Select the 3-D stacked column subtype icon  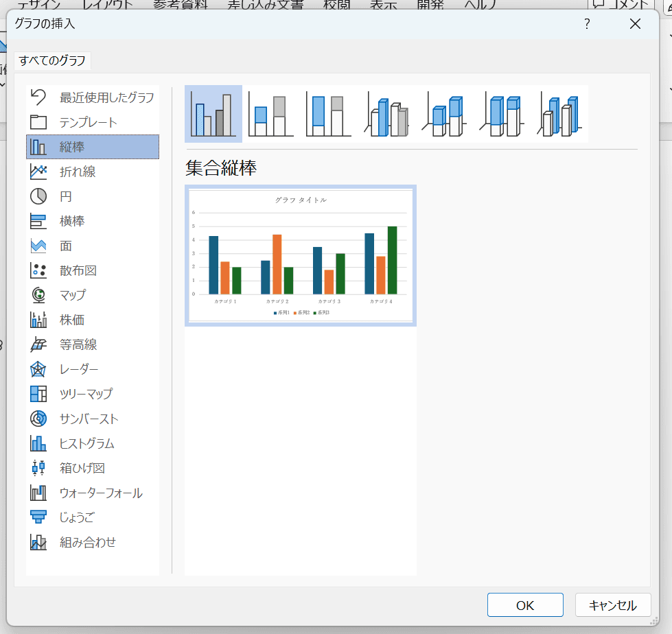(444, 114)
